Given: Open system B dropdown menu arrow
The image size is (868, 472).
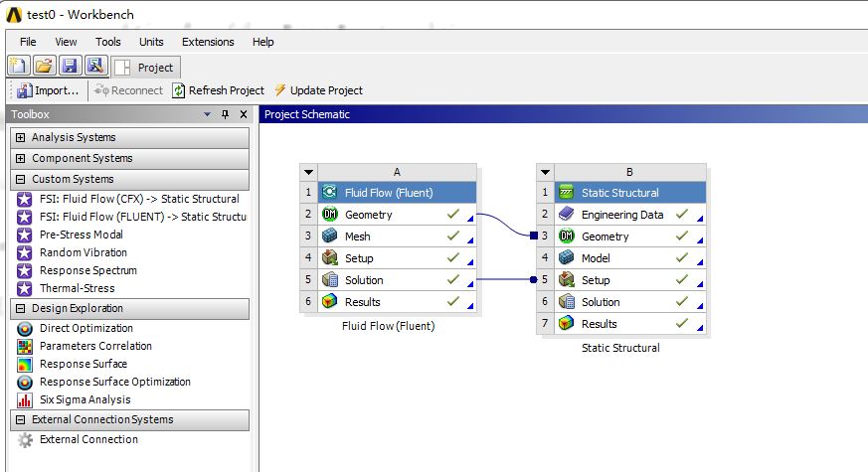Looking at the screenshot, I should [545, 172].
